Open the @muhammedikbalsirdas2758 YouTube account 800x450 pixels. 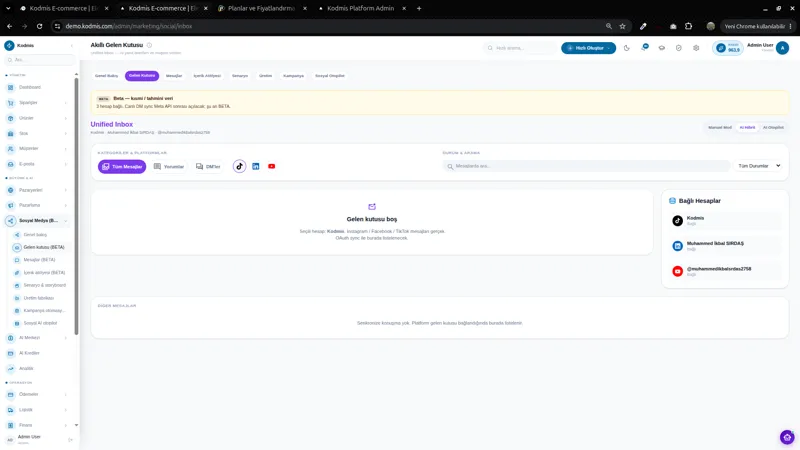click(x=724, y=271)
